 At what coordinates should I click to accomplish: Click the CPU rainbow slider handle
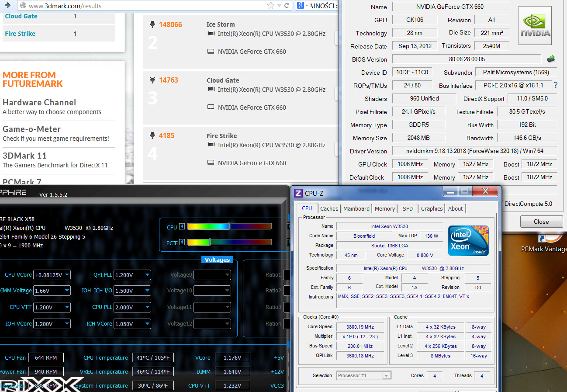[229, 226]
